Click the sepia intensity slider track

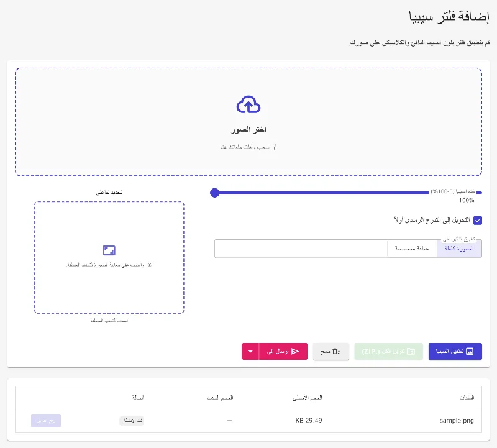click(x=348, y=193)
